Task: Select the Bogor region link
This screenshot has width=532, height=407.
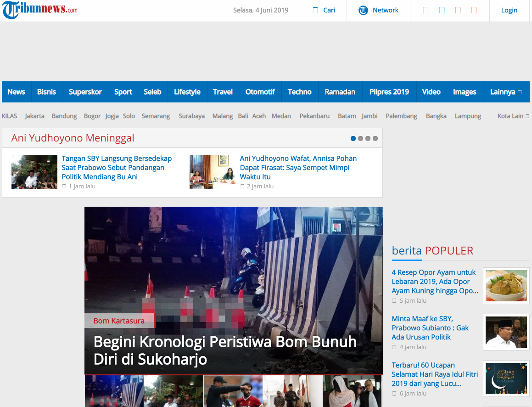Action: pos(92,116)
